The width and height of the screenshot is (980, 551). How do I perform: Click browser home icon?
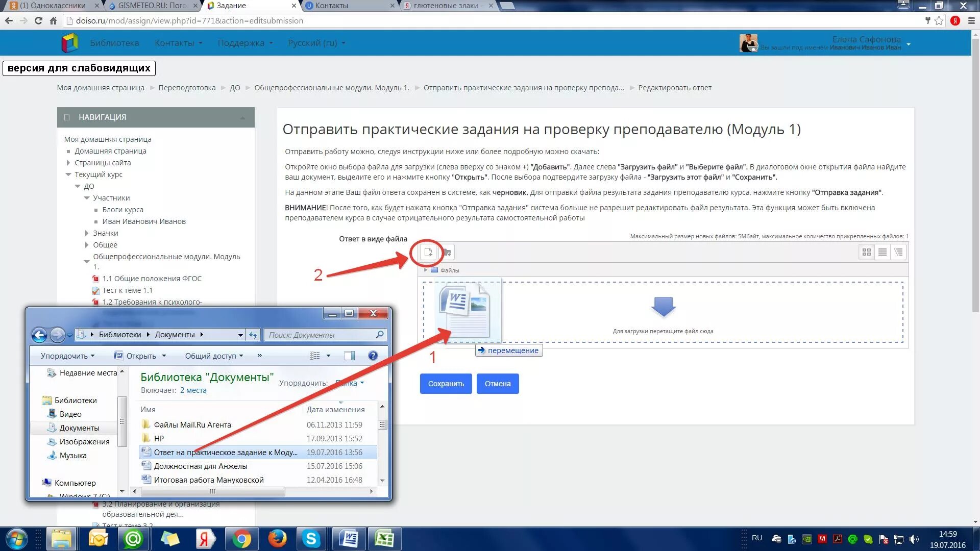53,21
